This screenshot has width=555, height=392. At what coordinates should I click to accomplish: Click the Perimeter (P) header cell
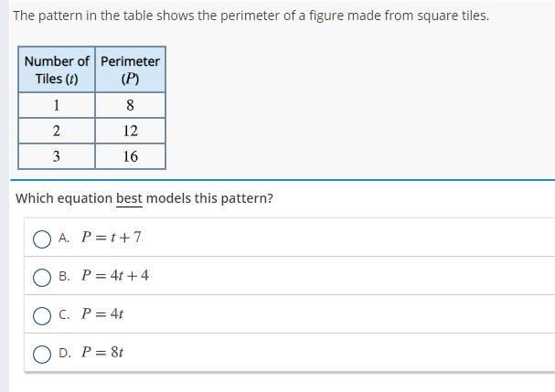130,69
